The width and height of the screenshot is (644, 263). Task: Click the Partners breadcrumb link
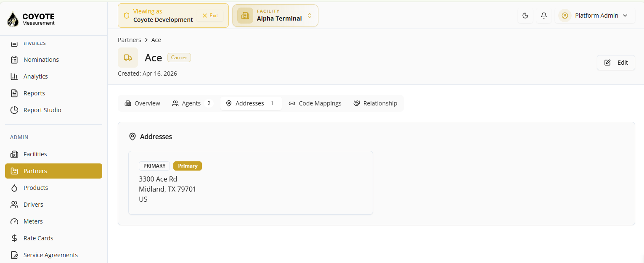[130, 40]
